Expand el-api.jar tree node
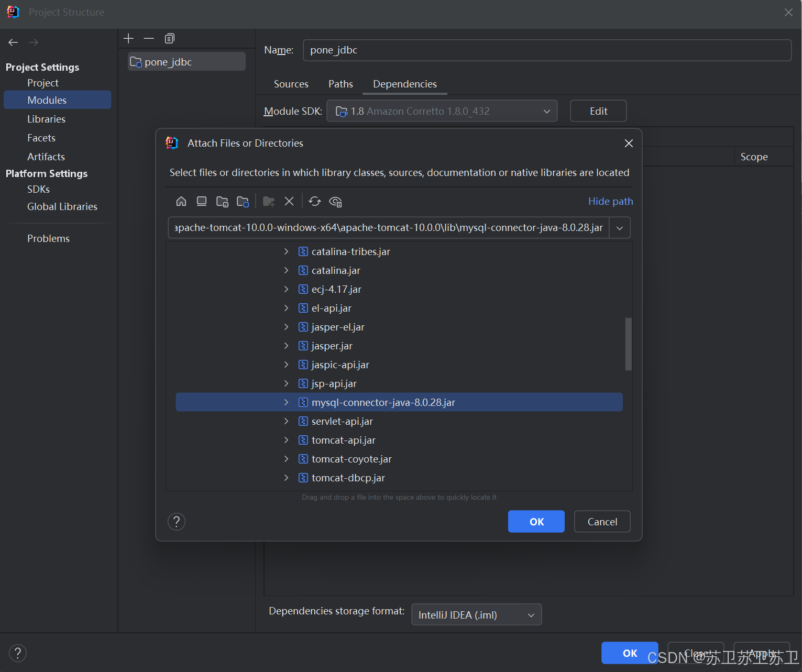802x672 pixels. tap(286, 308)
